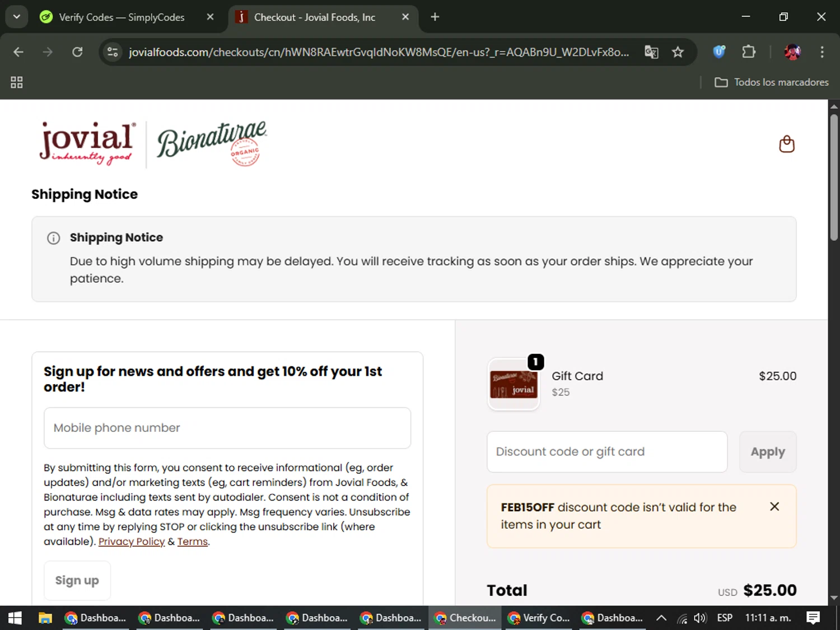Viewport: 840px width, 630px height.
Task: Click the Gift Card product thumbnail
Action: pos(514,384)
